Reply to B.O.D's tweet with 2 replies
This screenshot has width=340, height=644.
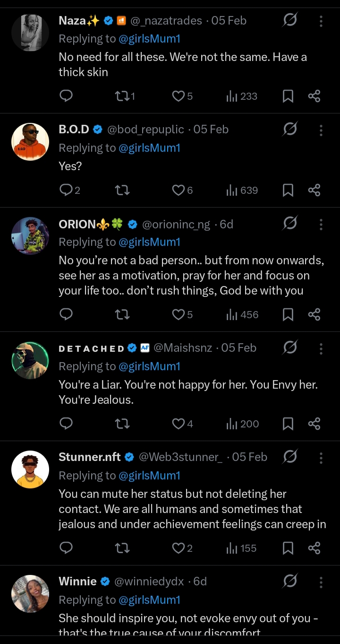66,190
